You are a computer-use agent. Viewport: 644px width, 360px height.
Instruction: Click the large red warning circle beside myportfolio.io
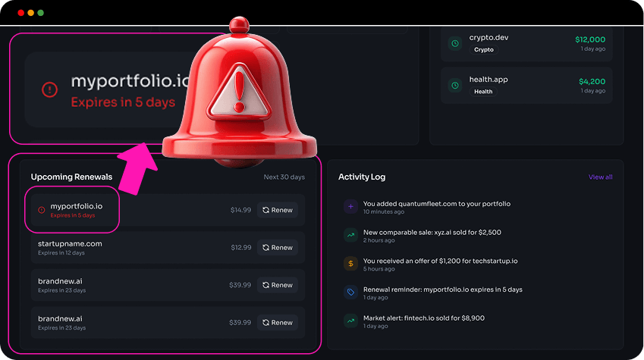click(x=50, y=89)
